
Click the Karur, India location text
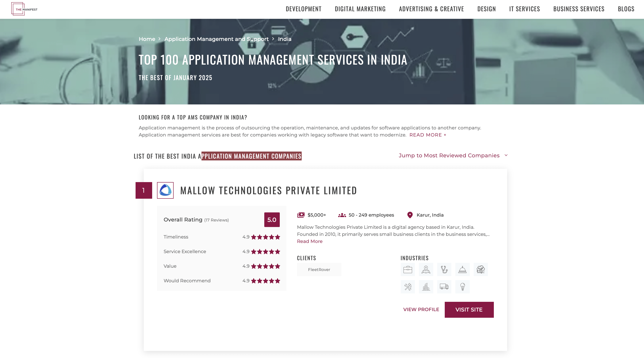pyautogui.click(x=430, y=215)
